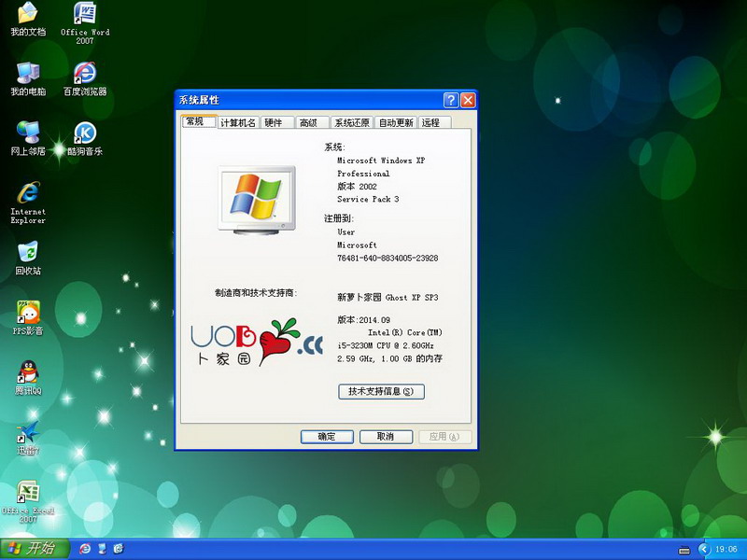Click the 取消 cancel button
Viewport: 747px width, 560px height.
pyautogui.click(x=386, y=437)
